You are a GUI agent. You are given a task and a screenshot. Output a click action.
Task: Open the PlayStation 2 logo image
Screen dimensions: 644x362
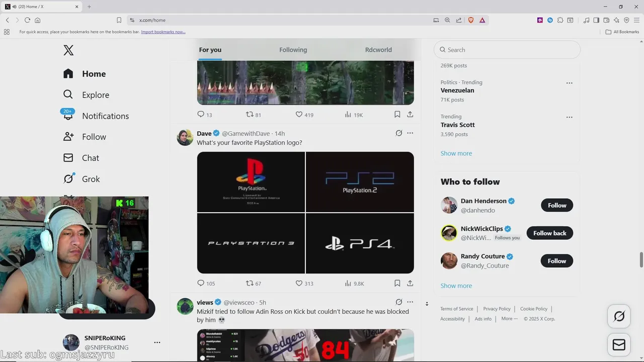click(x=360, y=182)
